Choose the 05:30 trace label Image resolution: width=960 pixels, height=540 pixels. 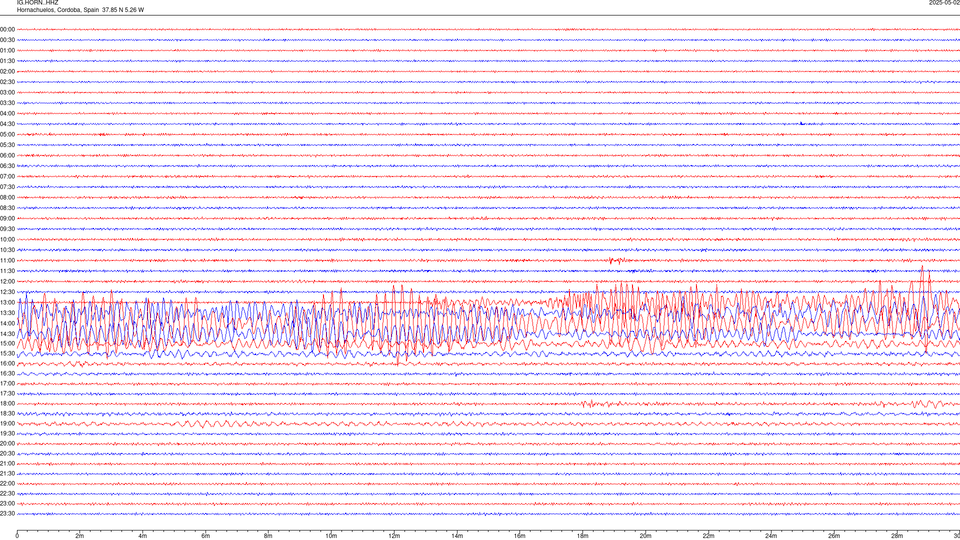pyautogui.click(x=7, y=145)
